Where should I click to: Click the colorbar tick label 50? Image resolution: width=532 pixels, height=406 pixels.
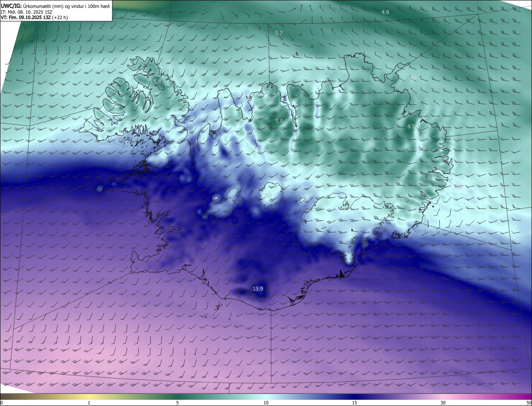pyautogui.click(x=529, y=403)
